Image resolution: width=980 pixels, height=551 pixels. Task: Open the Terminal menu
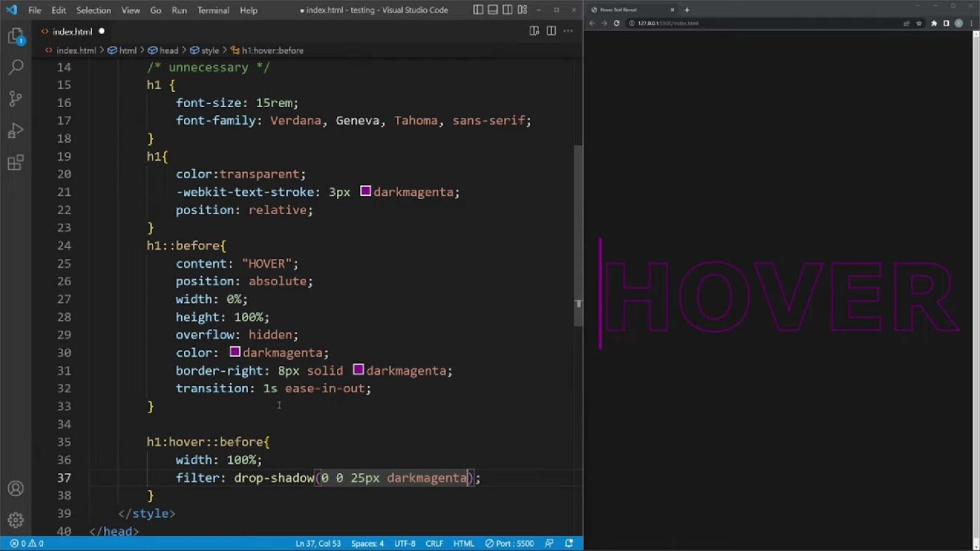click(x=213, y=10)
